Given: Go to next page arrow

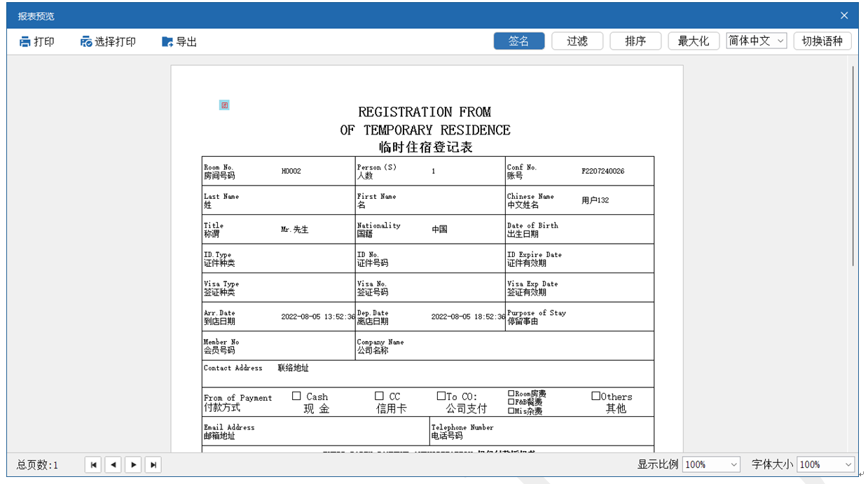Looking at the screenshot, I should (133, 464).
